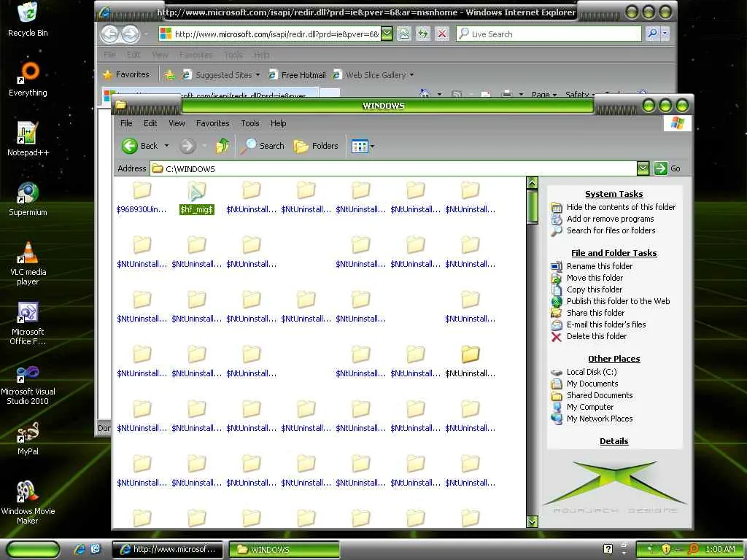Open the Search pane in Explorer
The height and width of the screenshot is (560, 747).
pos(263,146)
